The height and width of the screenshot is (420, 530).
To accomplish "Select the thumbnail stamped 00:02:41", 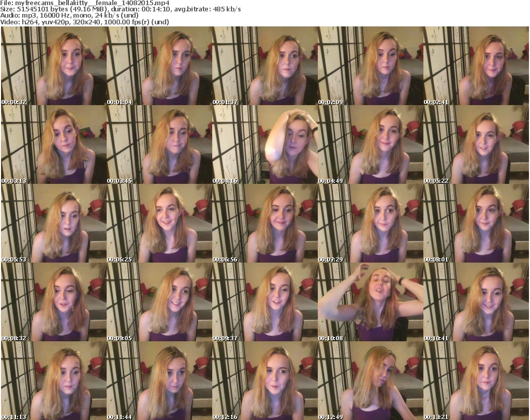I will (x=476, y=66).
